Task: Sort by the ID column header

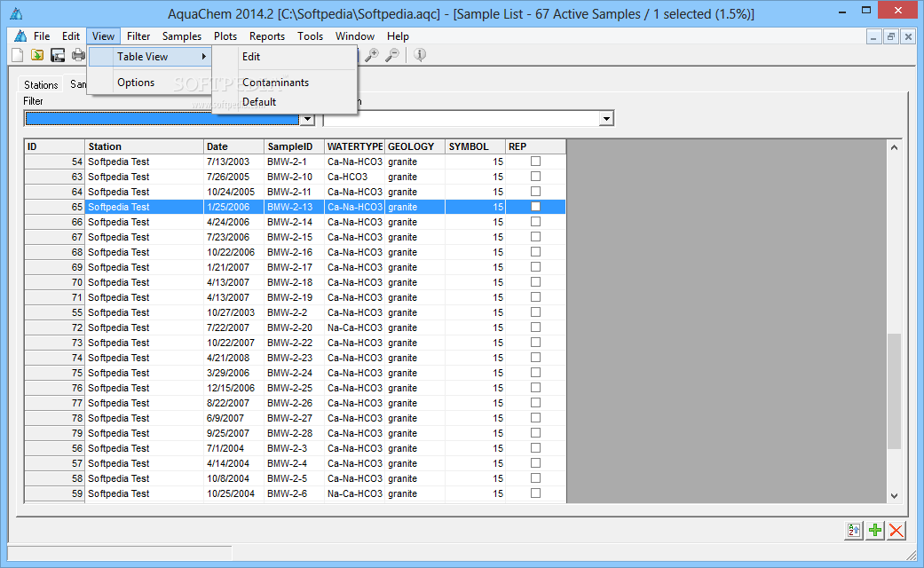Action: coord(55,146)
